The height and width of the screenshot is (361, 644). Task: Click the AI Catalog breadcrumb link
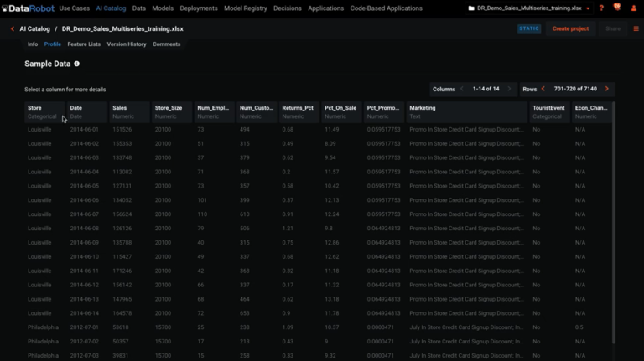[x=35, y=28]
